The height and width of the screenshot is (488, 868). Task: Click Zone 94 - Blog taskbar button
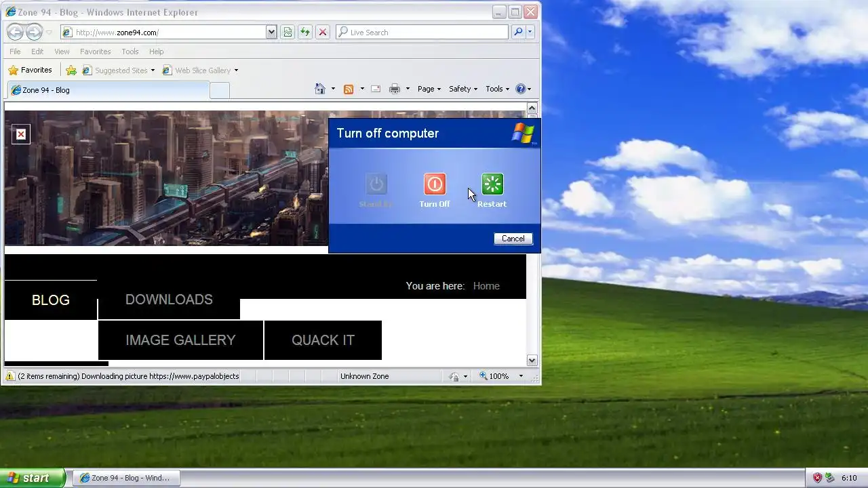tap(125, 478)
